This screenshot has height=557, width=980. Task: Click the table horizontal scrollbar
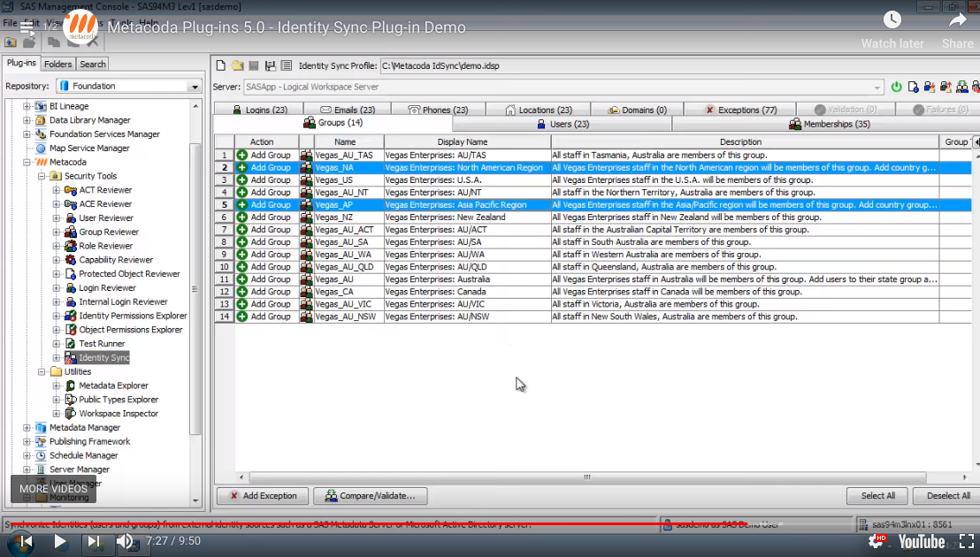point(586,477)
